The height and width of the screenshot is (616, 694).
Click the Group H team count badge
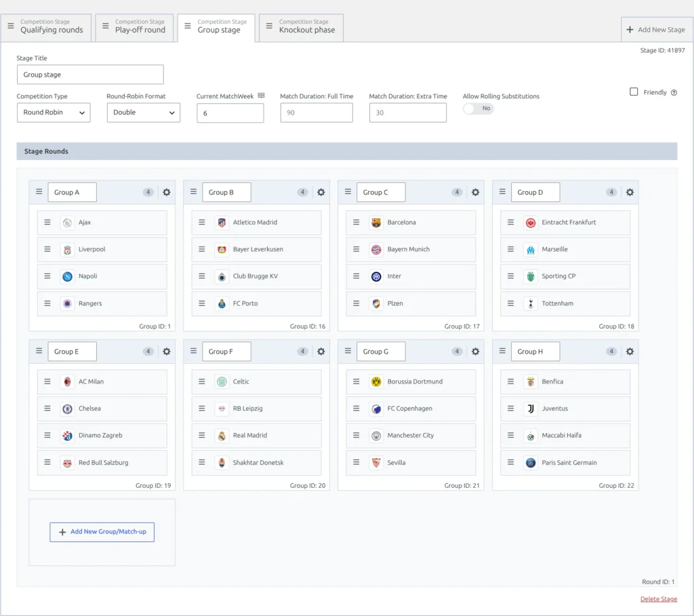pyautogui.click(x=612, y=351)
